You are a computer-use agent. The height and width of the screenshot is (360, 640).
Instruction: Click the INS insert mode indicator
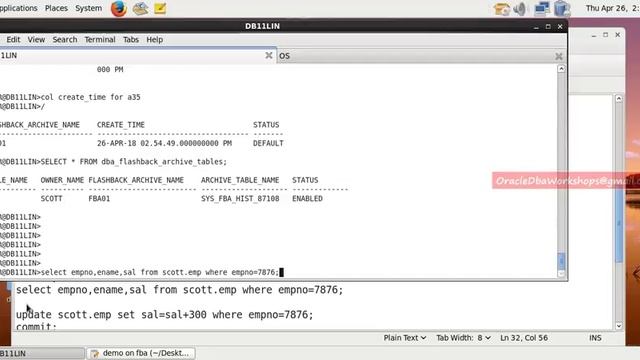click(x=595, y=338)
